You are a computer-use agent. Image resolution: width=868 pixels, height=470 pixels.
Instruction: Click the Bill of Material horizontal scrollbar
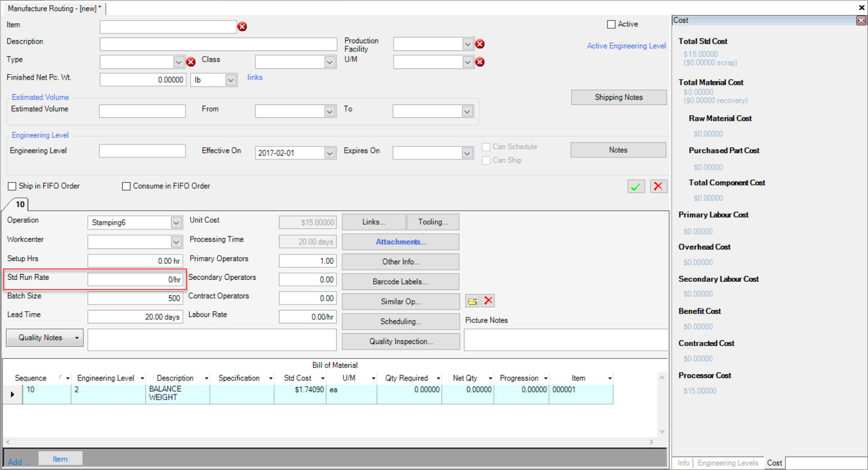(329, 442)
